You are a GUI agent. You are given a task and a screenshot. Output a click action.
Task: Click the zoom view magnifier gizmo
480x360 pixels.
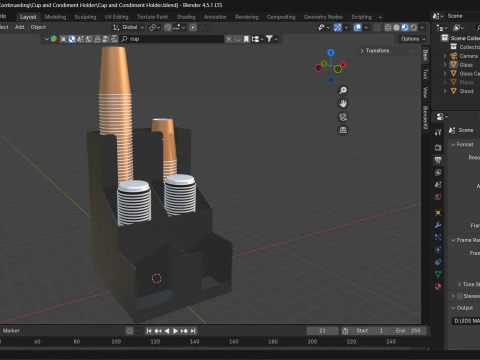tap(343, 90)
